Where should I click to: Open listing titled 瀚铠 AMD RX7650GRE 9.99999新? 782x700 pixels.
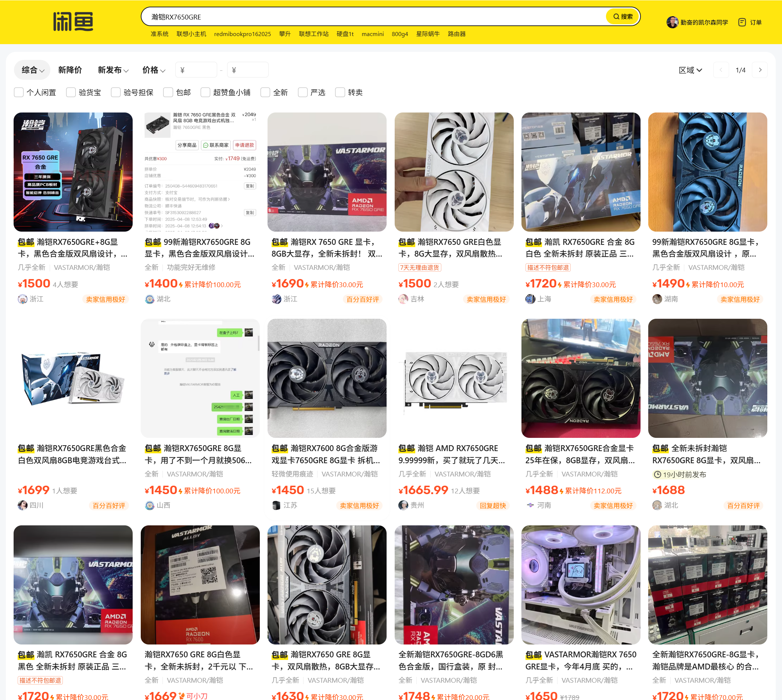pos(452,454)
